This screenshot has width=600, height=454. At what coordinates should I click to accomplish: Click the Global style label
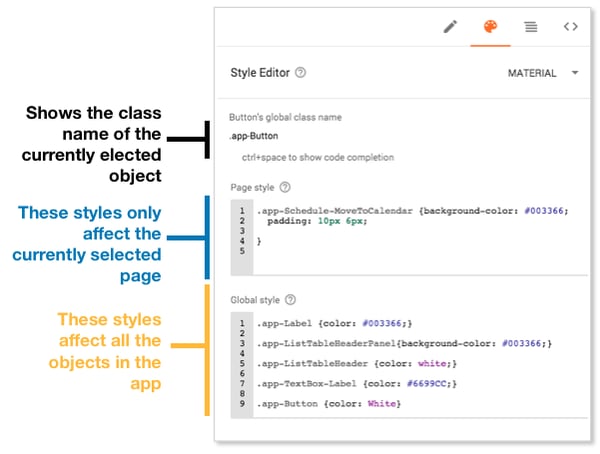pyautogui.click(x=255, y=300)
